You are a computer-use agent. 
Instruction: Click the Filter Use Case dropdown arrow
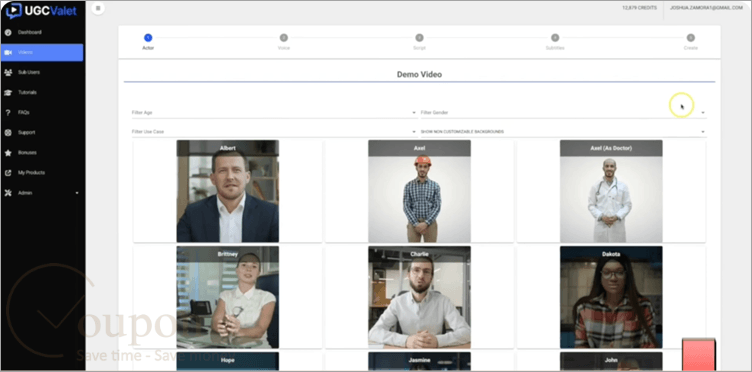[x=414, y=132]
